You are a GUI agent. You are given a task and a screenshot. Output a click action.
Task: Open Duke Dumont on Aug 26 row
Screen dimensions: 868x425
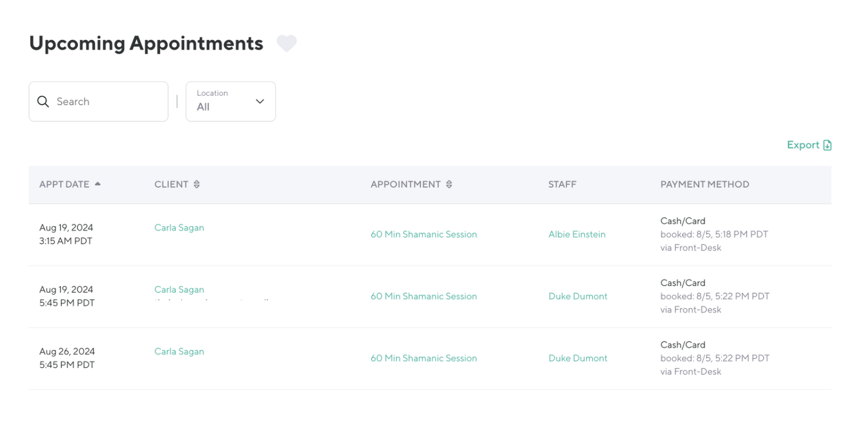click(578, 358)
